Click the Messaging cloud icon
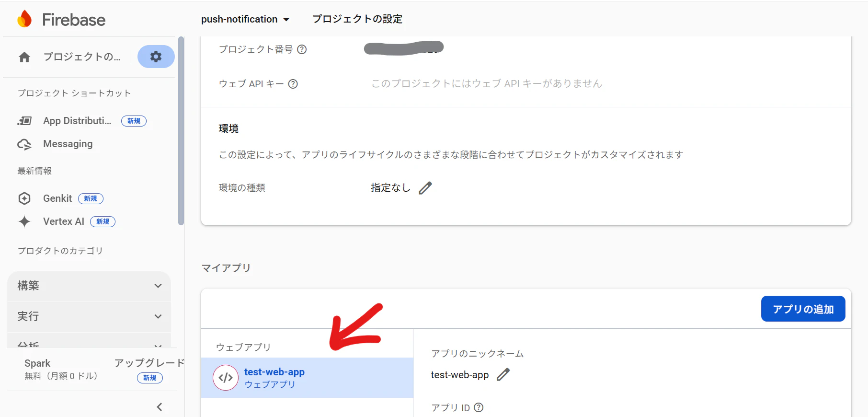 click(x=24, y=144)
